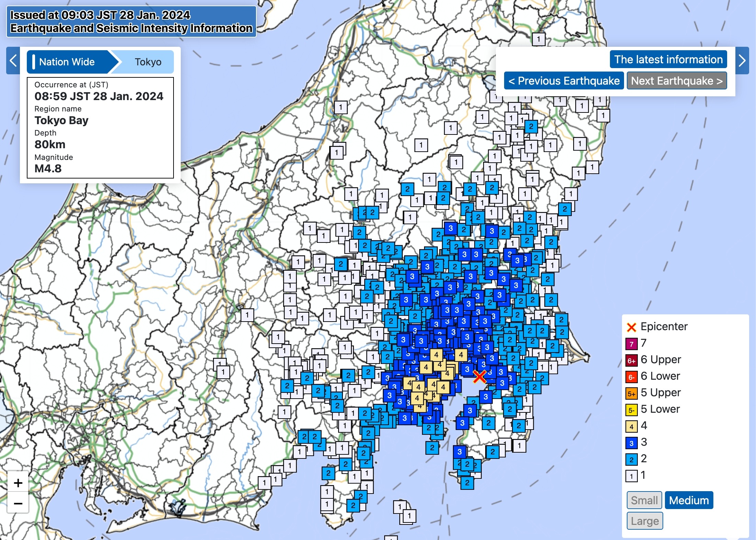This screenshot has width=756, height=540.
Task: Click the Next Earthquake button
Action: pos(677,81)
